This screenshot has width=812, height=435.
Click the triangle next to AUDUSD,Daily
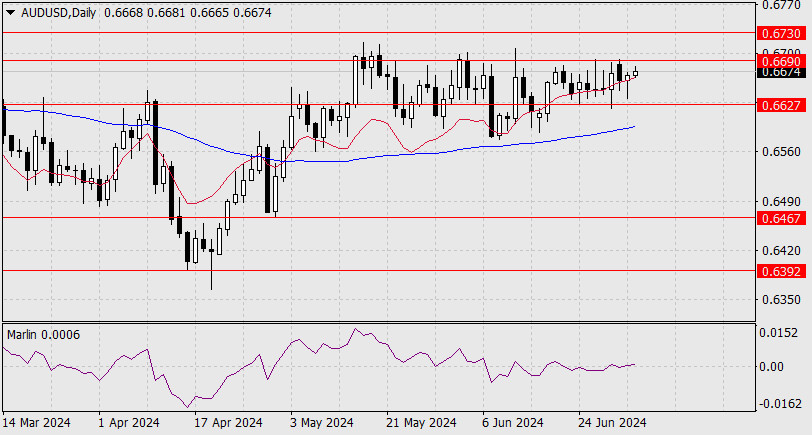point(11,13)
